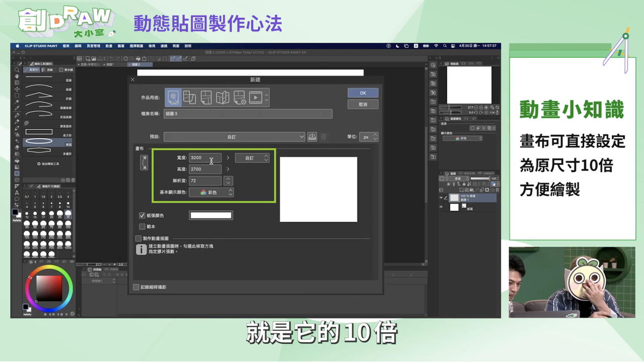644x362 pixels.
Task: Click the 解析度 resolution stepper arrows
Action: click(228, 180)
